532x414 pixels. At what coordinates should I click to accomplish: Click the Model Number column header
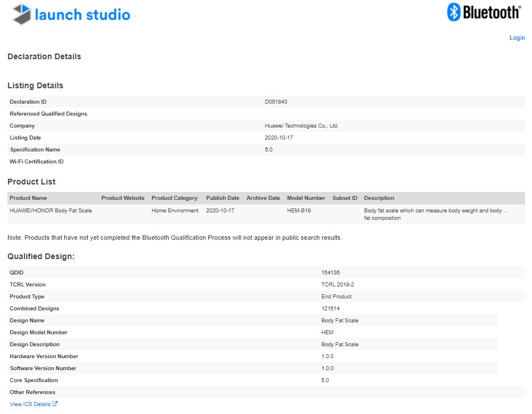tap(306, 198)
